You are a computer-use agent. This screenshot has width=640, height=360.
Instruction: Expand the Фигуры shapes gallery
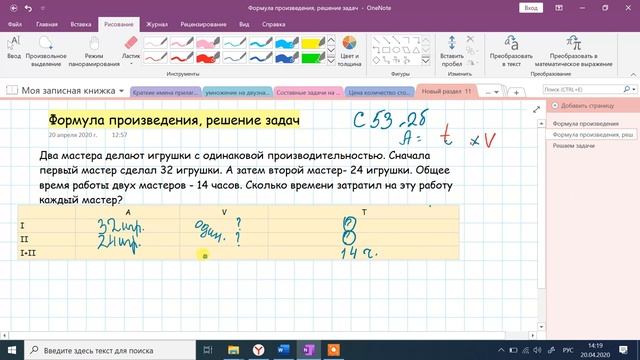pyautogui.click(x=425, y=60)
